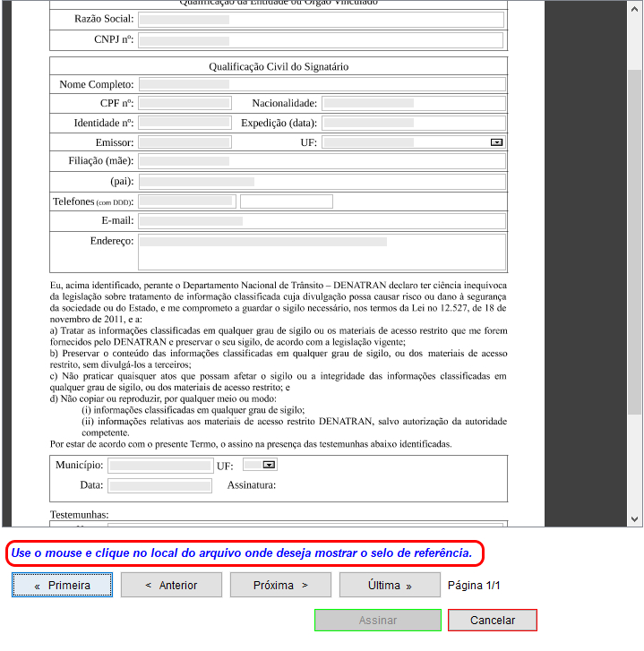This screenshot has width=644, height=651.
Task: Click the Testemunhas label
Action: tap(80, 515)
